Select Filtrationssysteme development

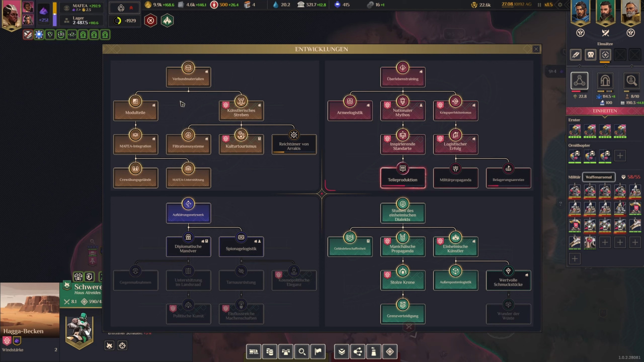[x=188, y=144]
